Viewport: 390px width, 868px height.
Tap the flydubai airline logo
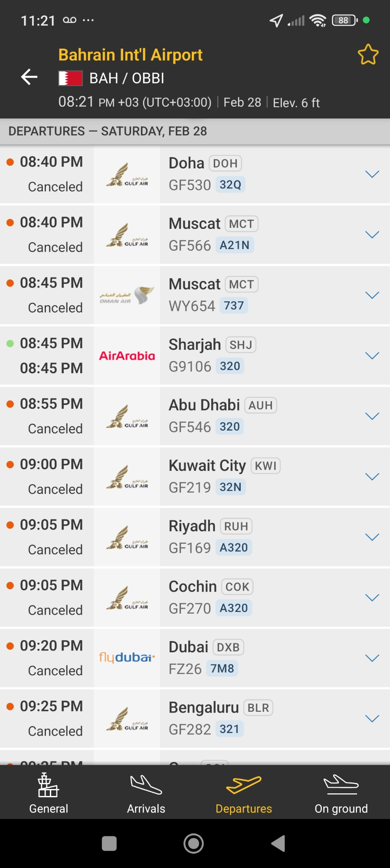tap(127, 658)
